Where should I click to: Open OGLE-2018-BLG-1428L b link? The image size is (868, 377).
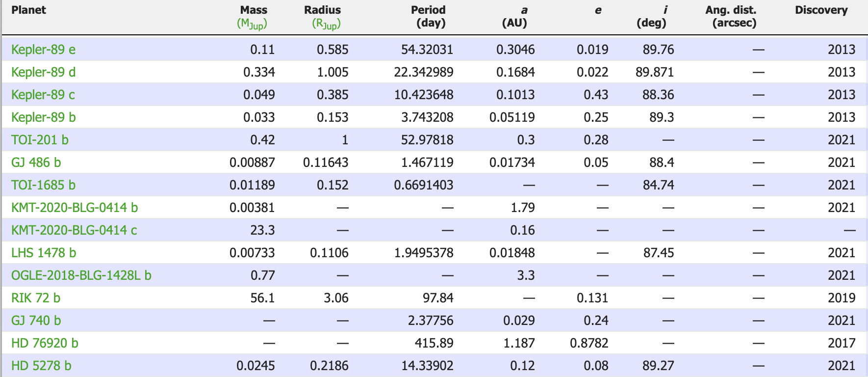click(81, 275)
